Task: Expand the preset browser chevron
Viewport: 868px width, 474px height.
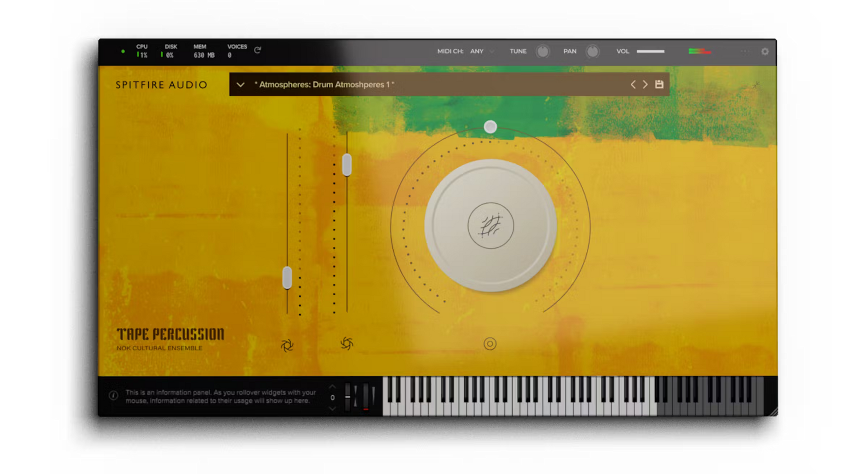Action: (x=241, y=85)
